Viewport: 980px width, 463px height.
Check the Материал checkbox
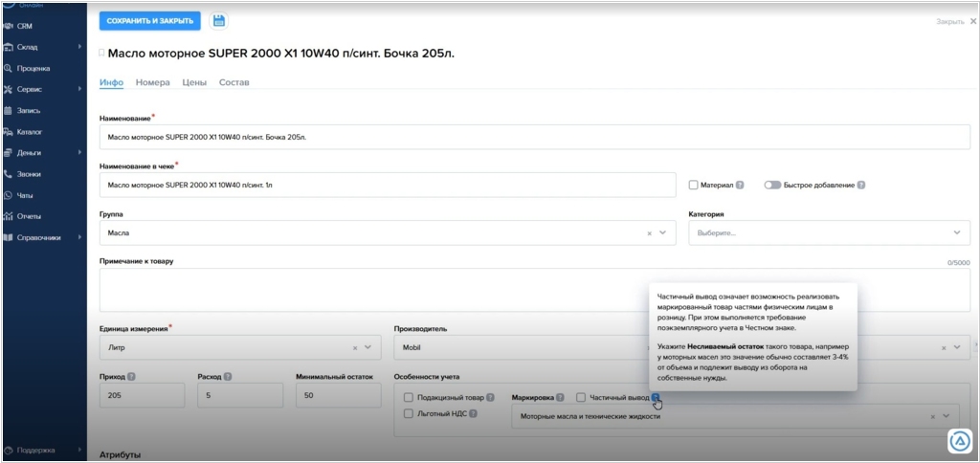click(694, 186)
